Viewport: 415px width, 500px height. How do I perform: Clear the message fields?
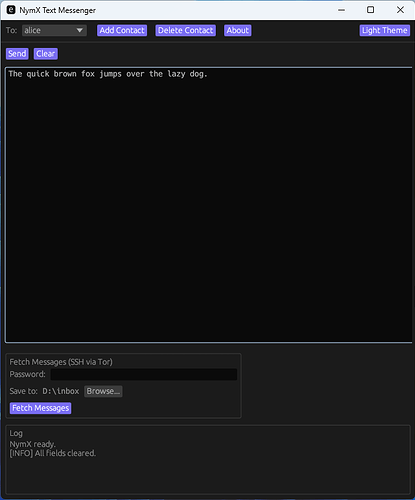pyautogui.click(x=46, y=54)
